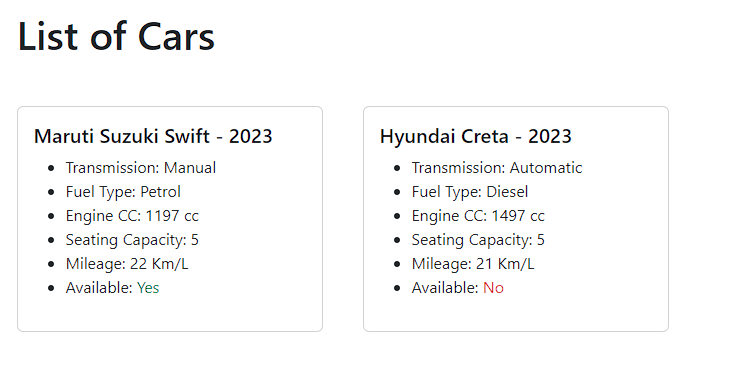Click the bullet beside Transmission: Manual
Image resolution: width=735 pixels, height=383 pixels.
[51, 168]
